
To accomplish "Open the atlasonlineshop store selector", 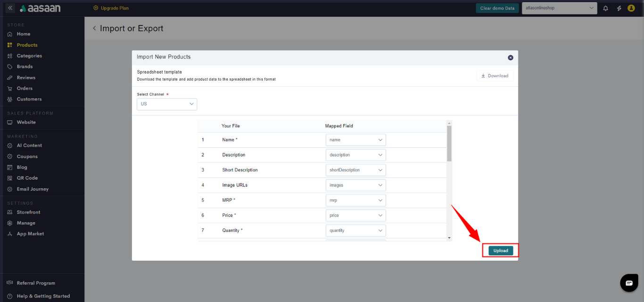I will click(x=559, y=8).
